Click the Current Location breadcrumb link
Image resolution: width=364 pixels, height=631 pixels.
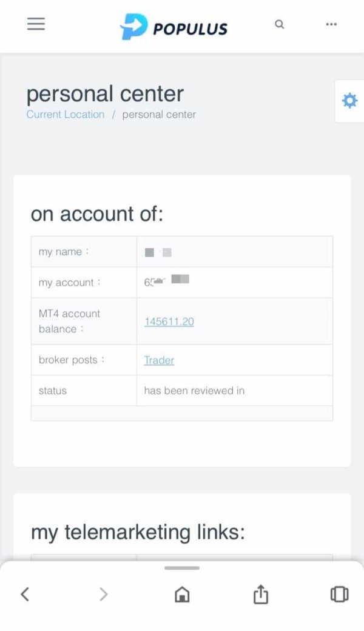click(66, 115)
